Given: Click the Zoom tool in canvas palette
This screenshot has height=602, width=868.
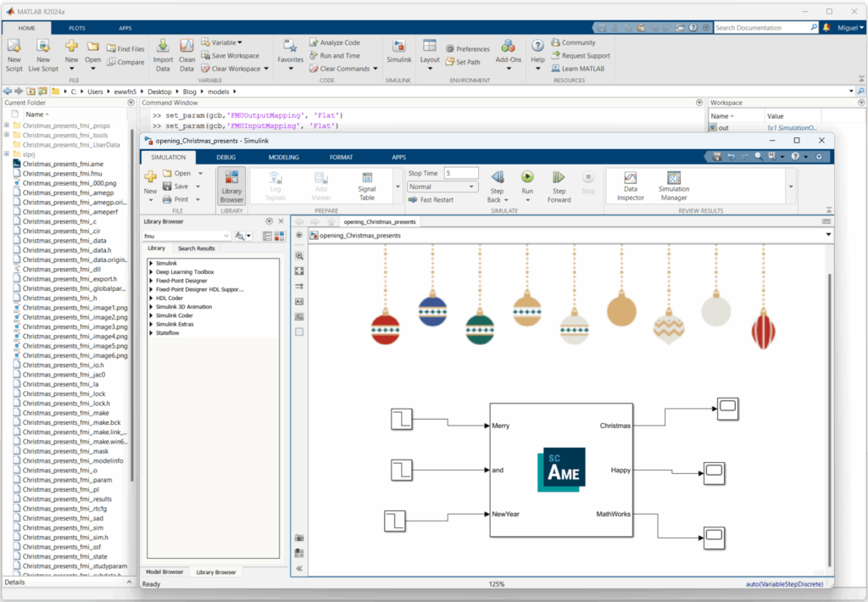Looking at the screenshot, I should point(299,255).
